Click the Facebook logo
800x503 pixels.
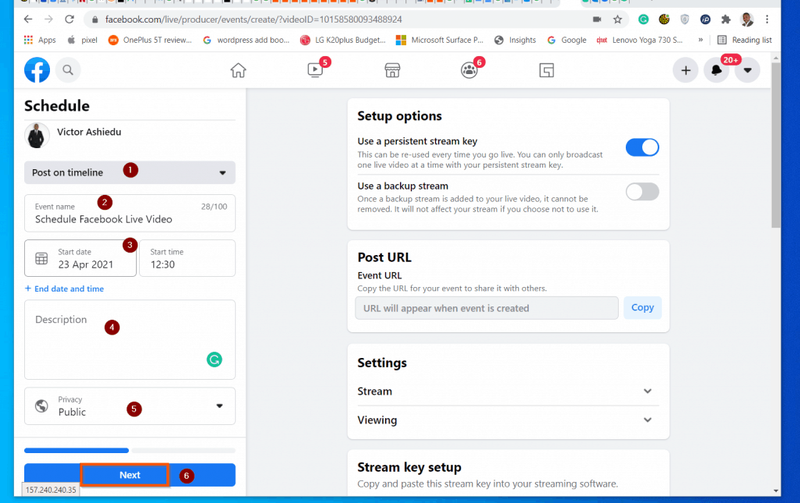[x=37, y=70]
